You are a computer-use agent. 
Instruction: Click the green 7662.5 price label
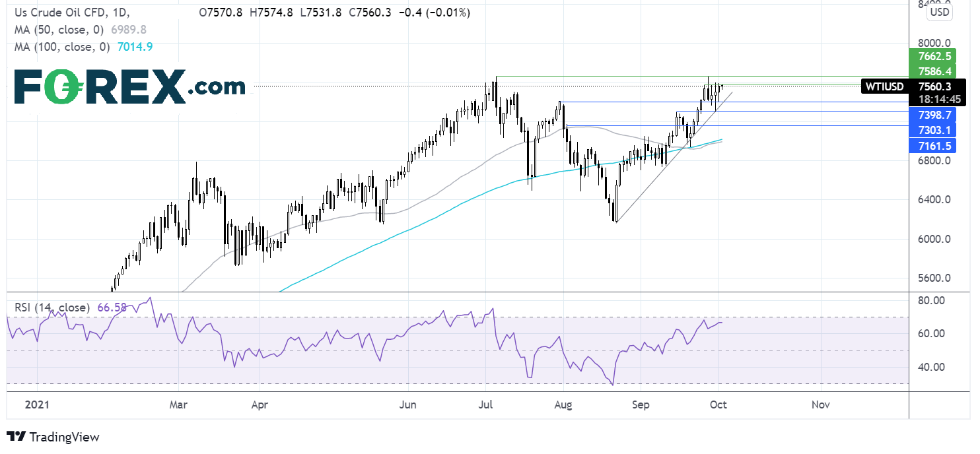(932, 57)
